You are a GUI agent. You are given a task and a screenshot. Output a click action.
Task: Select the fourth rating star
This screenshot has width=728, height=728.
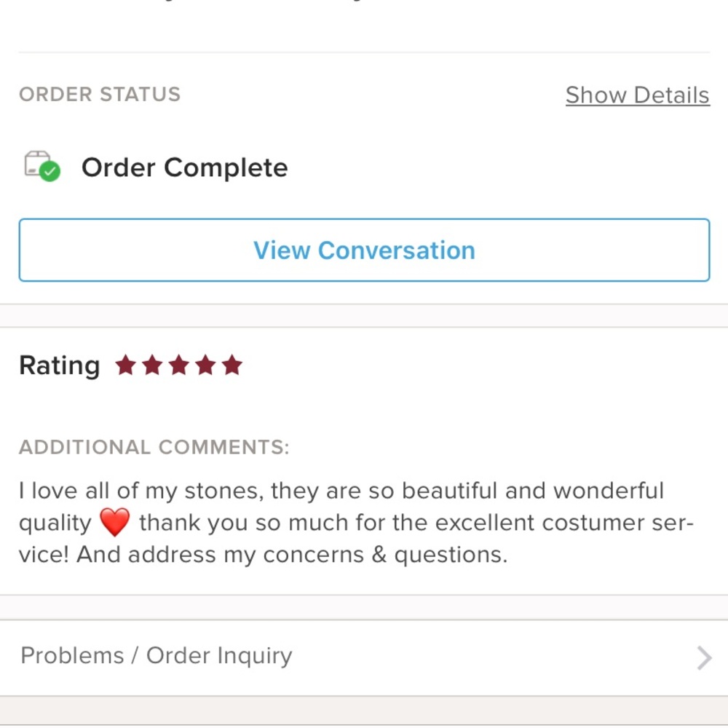(205, 365)
